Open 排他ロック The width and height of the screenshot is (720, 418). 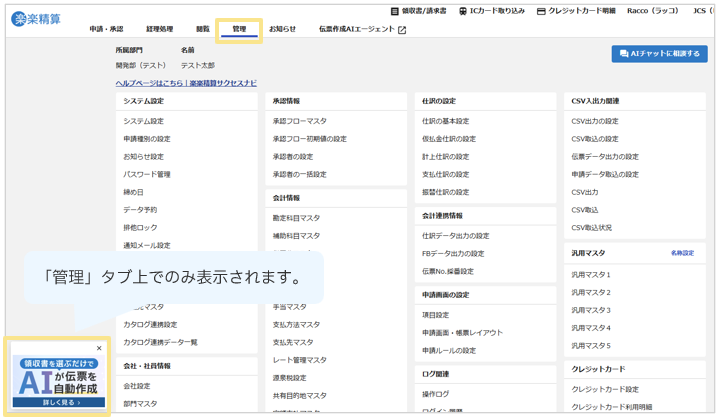(x=140, y=228)
